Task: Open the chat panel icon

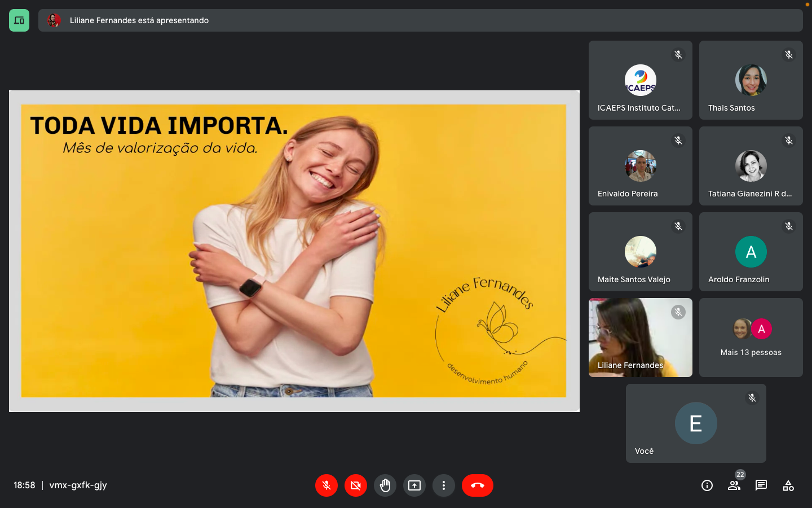Action: tap(761, 485)
